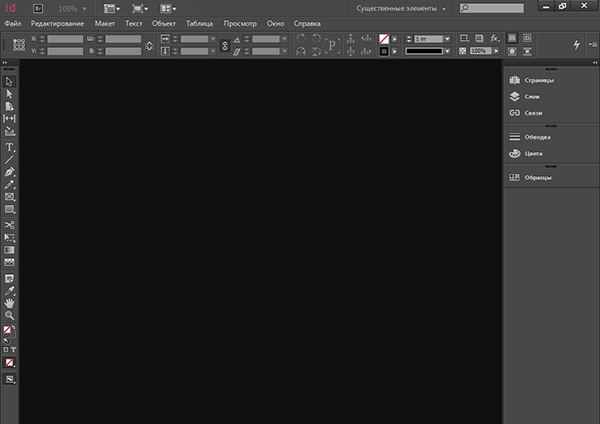Expand the right panel dock arrows
Viewport: 600px width, 424px height.
(595, 62)
